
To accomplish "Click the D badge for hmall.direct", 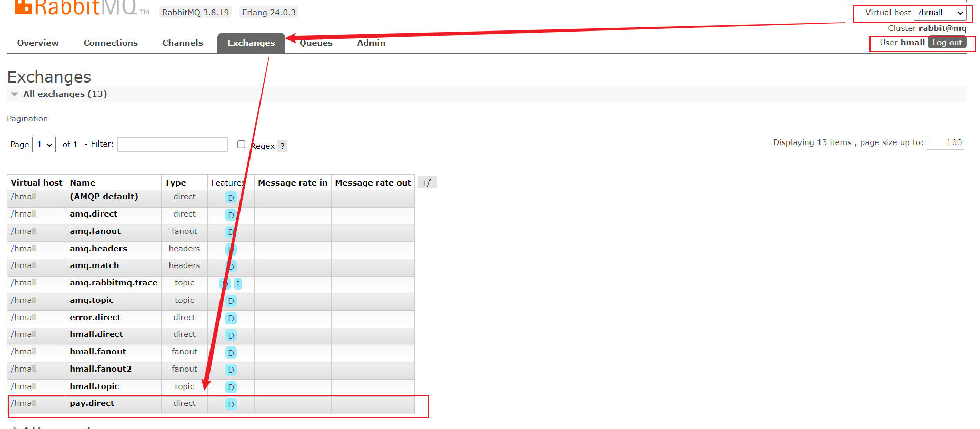I will point(231,335).
